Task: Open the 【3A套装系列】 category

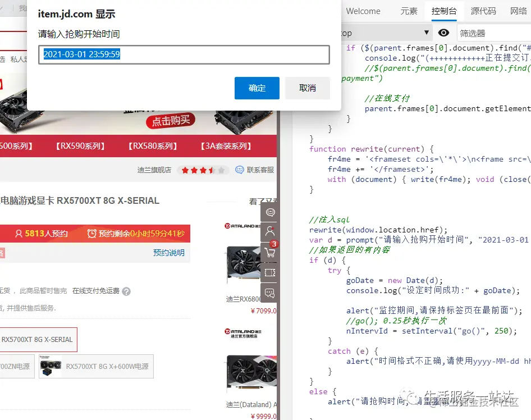Action: coord(226,146)
